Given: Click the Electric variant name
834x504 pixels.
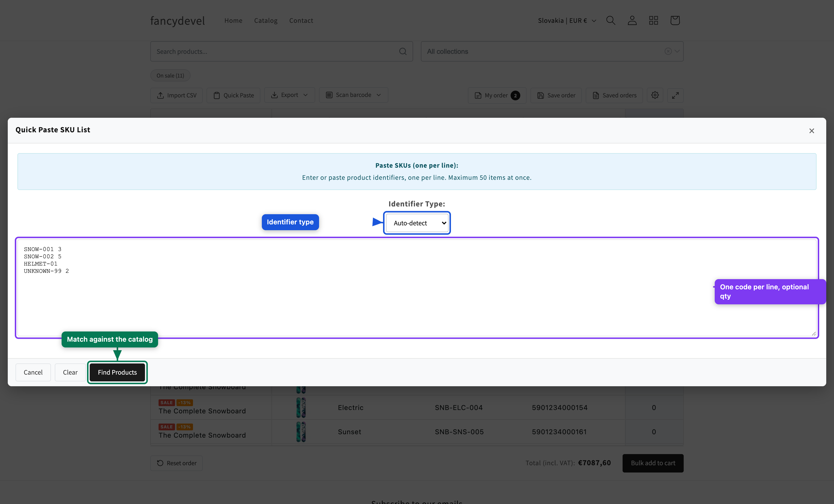Looking at the screenshot, I should (350, 408).
